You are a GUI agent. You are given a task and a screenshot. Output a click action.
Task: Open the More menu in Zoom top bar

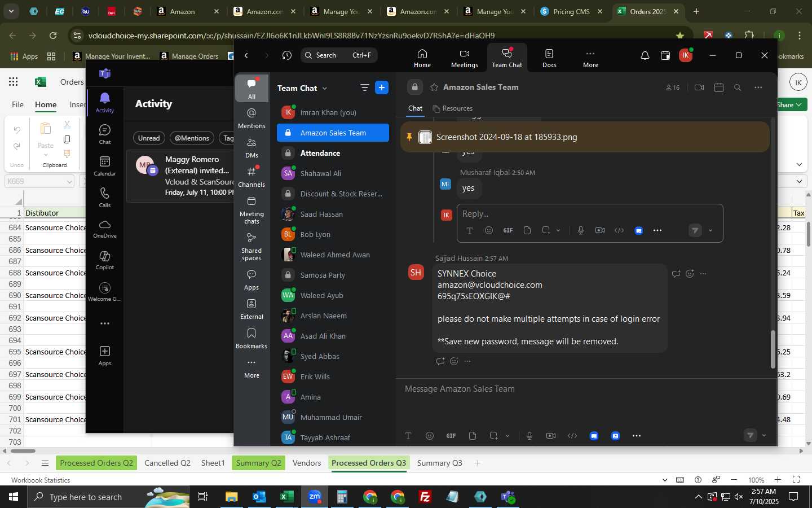coord(590,58)
